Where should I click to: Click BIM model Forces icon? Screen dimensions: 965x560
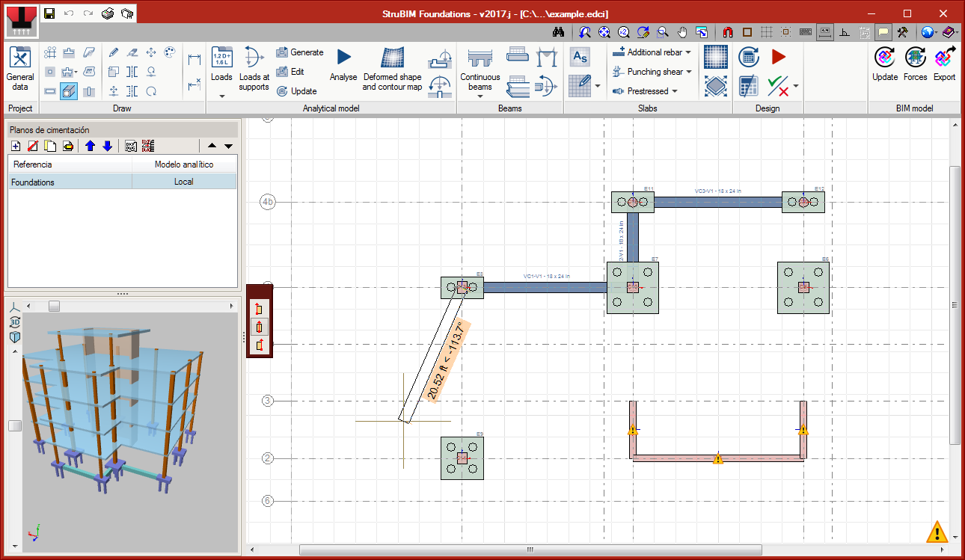point(915,64)
